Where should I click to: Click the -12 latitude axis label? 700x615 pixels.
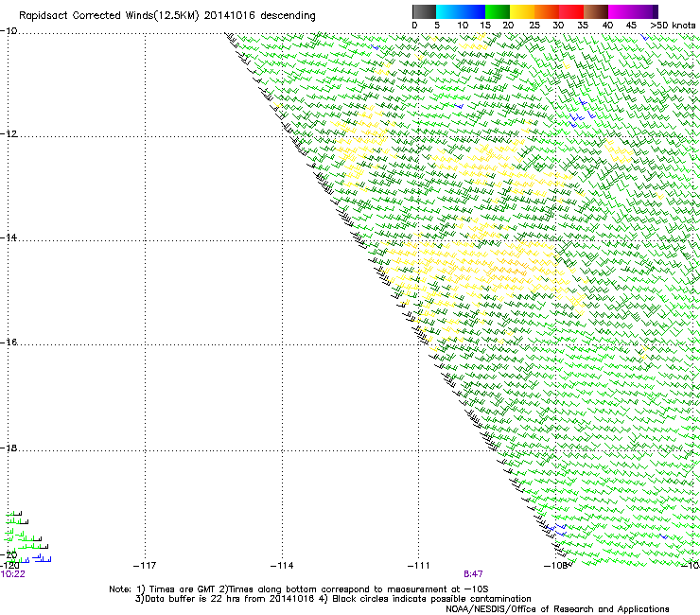pos(9,134)
